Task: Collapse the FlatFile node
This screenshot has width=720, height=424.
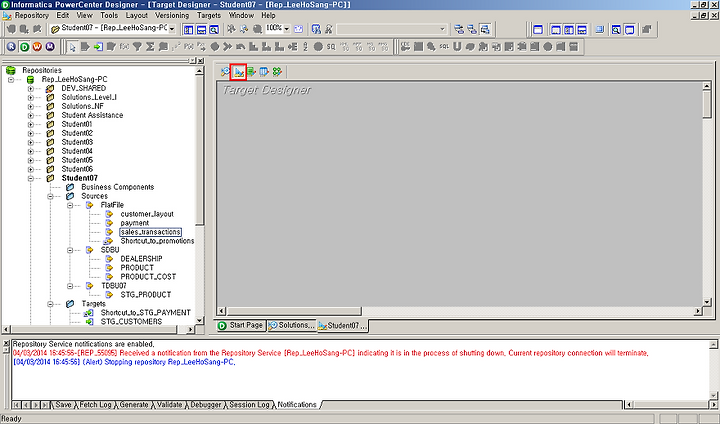Action: point(70,205)
